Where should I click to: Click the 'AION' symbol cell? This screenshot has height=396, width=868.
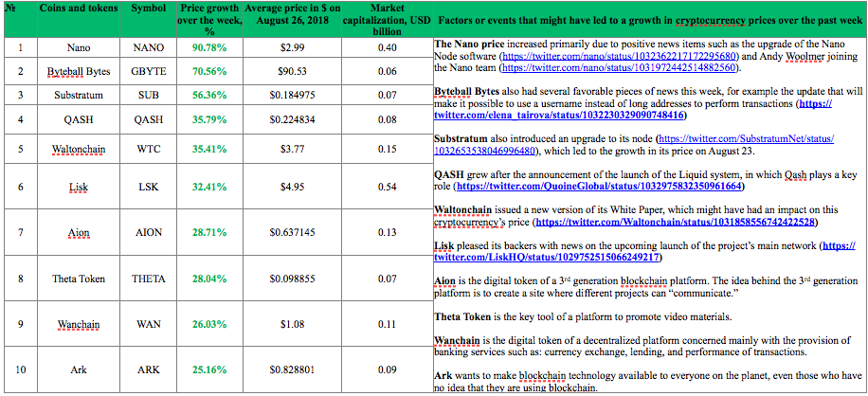149,232
